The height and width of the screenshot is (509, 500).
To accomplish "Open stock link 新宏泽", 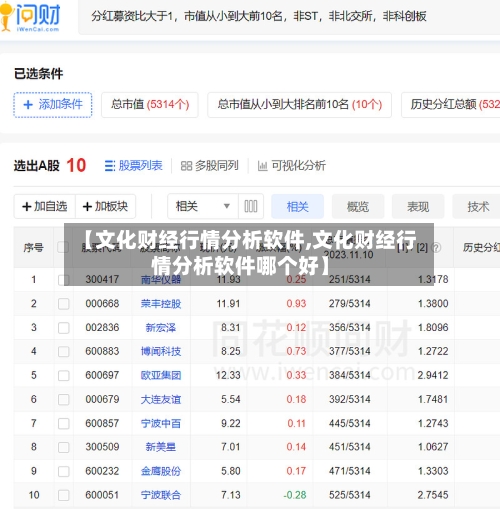I will tap(161, 328).
